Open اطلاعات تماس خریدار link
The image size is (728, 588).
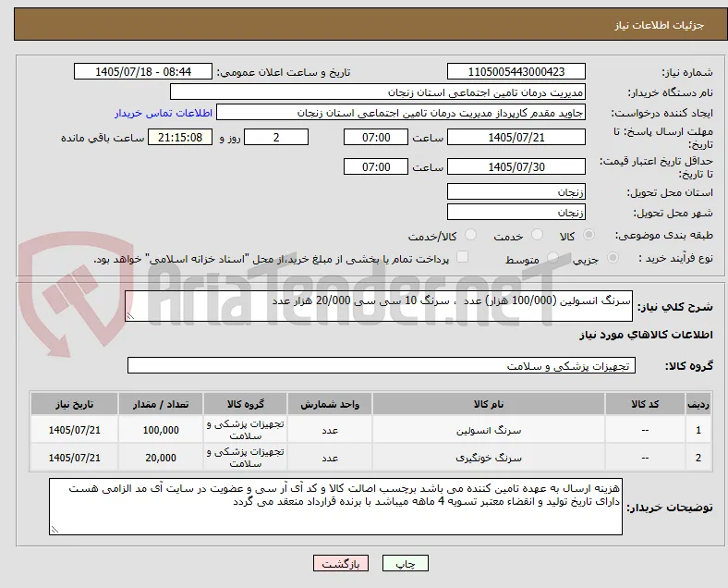(164, 113)
